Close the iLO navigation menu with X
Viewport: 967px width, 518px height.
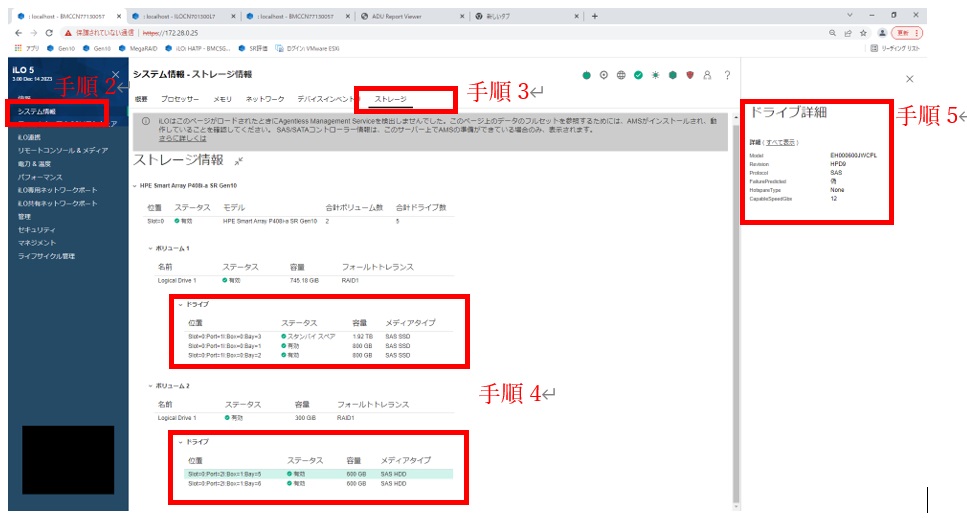(x=115, y=74)
